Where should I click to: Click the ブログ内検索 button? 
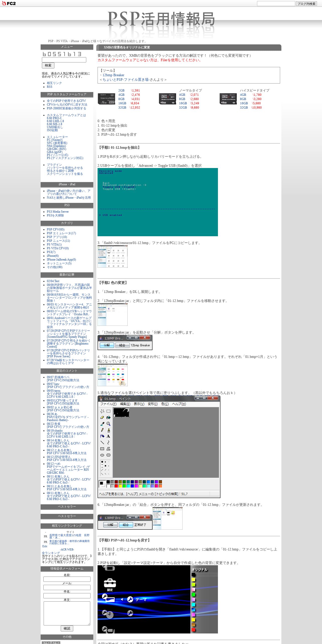(x=306, y=4)
